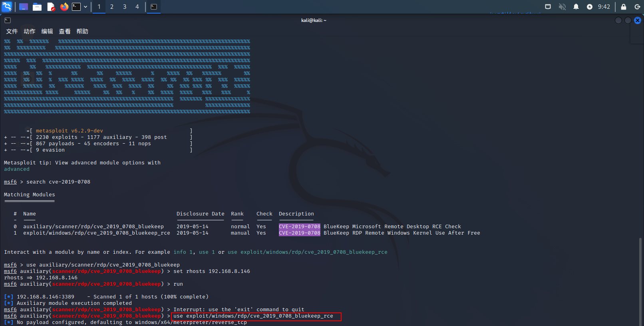This screenshot has height=326, width=644.
Task: Click rank value 'normal'
Action: [x=241, y=227]
